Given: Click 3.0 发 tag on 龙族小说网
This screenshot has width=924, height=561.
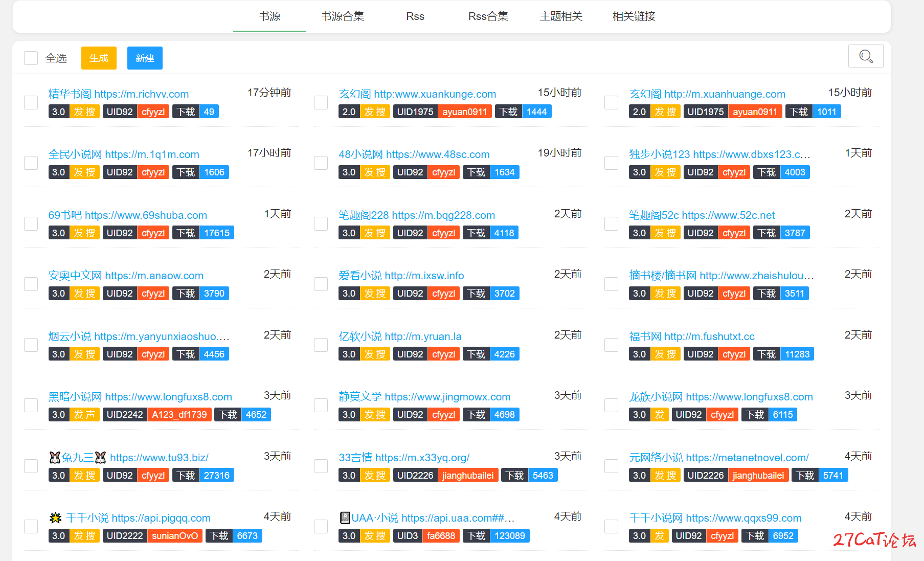Looking at the screenshot, I should [x=649, y=414].
